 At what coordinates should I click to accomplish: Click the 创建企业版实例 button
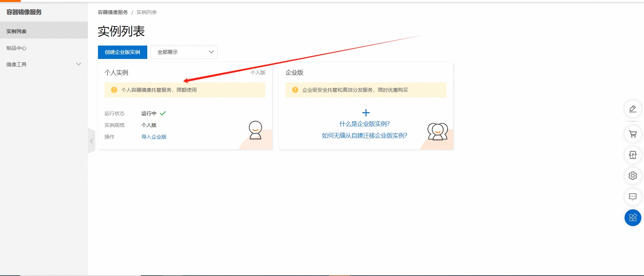122,52
